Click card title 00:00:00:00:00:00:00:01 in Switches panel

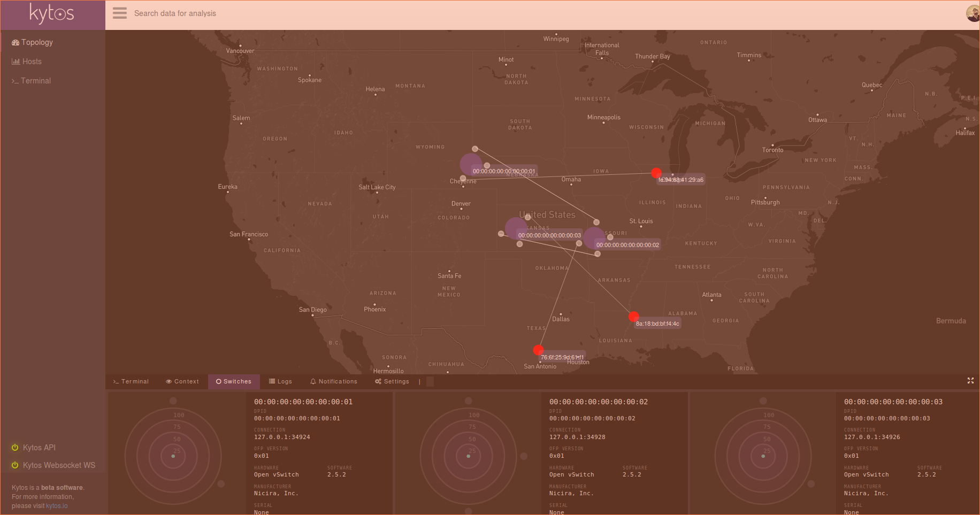(x=303, y=402)
